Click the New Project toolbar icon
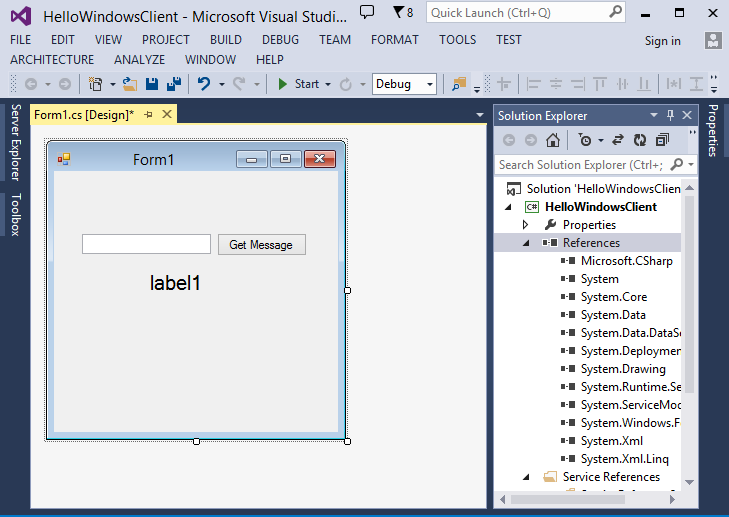Viewport: 729px width, 517px height. click(95, 84)
